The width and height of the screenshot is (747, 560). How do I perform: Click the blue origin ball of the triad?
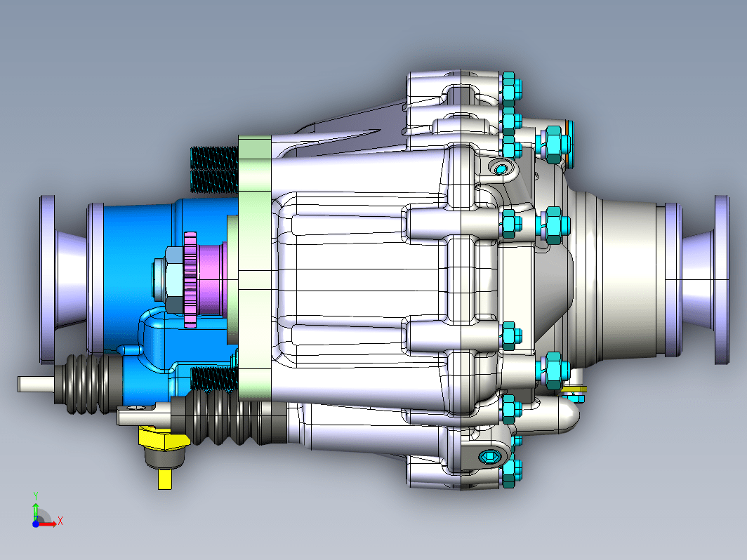[36, 524]
